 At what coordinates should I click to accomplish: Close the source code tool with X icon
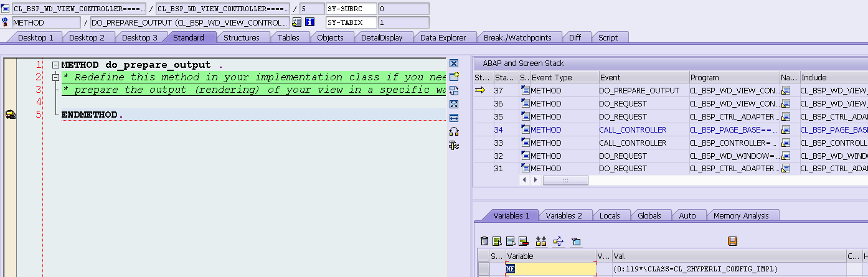pyautogui.click(x=453, y=63)
